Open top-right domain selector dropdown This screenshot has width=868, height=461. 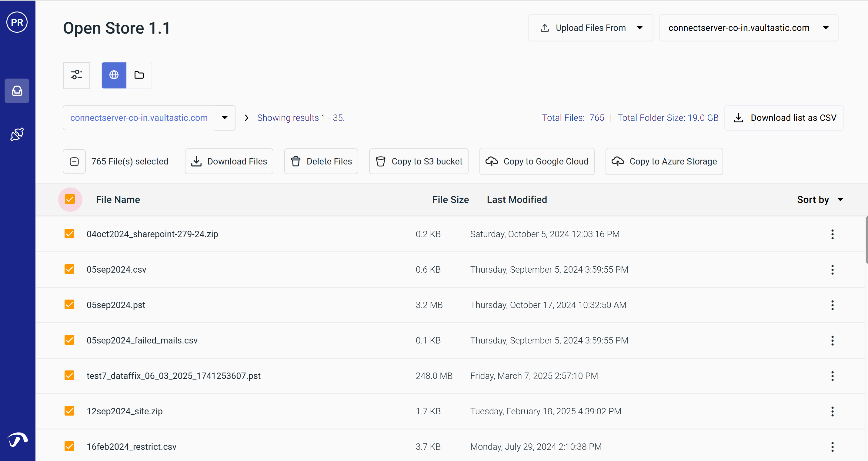[x=748, y=28]
